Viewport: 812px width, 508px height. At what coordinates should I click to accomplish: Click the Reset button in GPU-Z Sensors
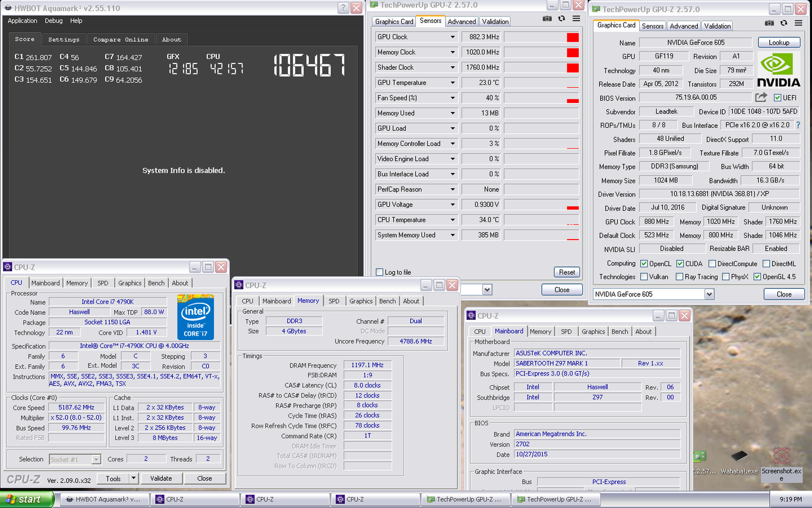coord(567,272)
